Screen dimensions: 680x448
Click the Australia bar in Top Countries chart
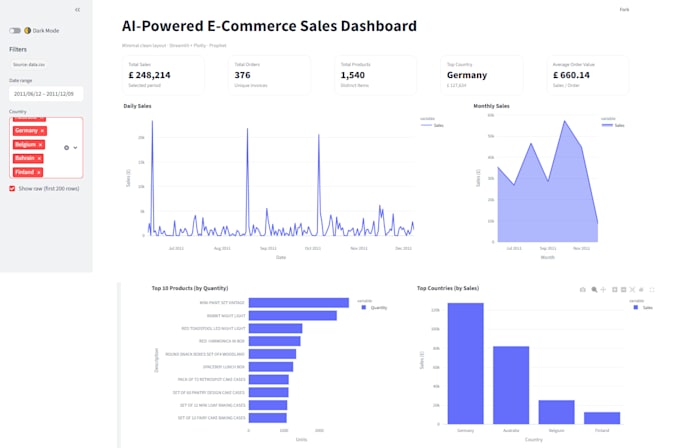[x=511, y=385]
